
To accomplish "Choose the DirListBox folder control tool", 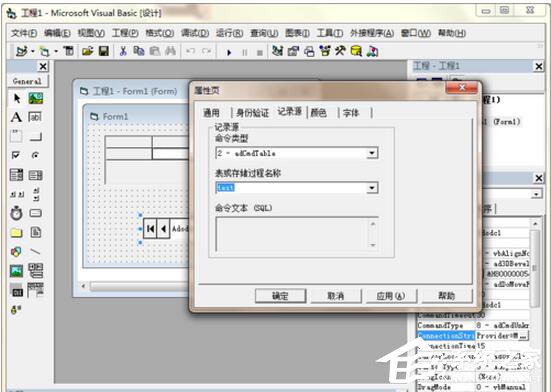I will point(17,233).
